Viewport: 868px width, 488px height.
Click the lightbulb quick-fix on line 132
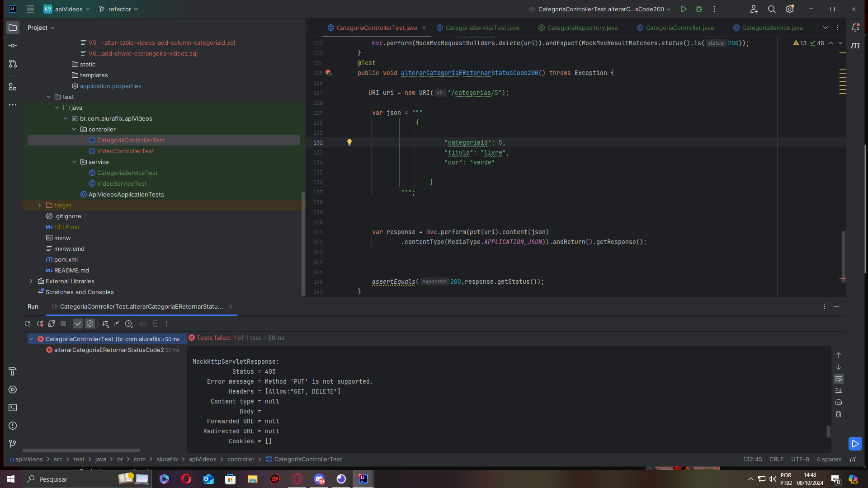(x=349, y=142)
